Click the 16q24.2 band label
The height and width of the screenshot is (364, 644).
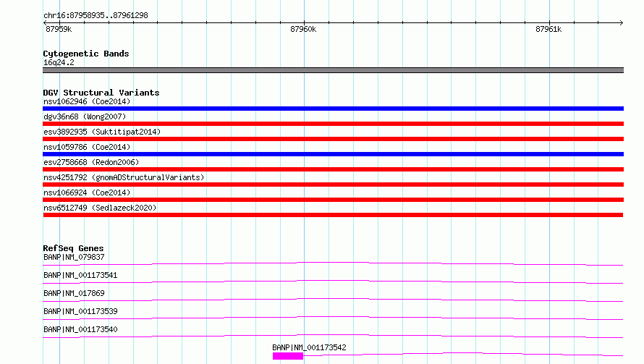59,62
